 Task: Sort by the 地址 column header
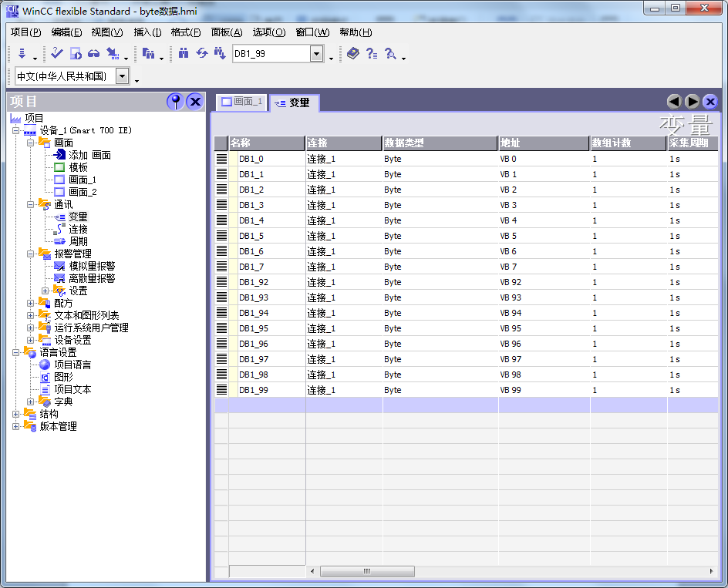(x=543, y=143)
